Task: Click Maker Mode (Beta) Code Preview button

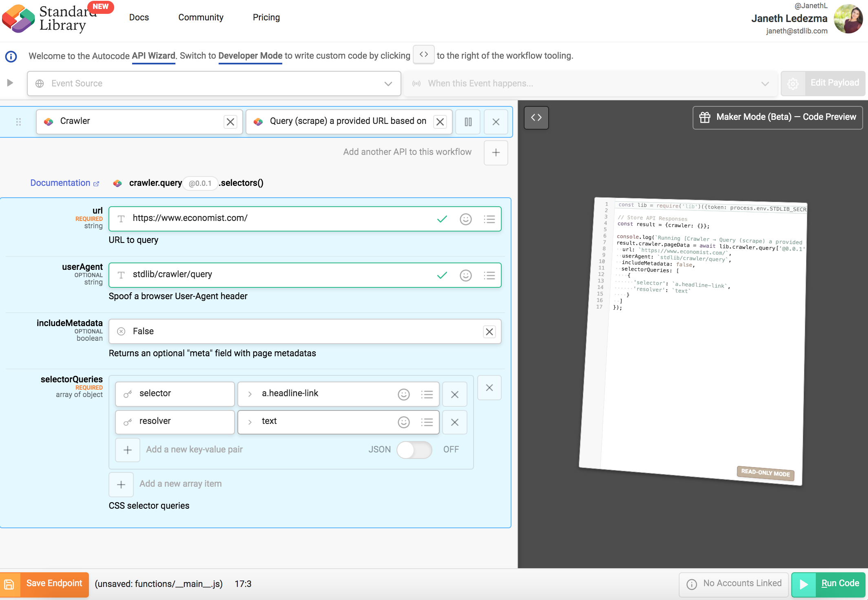Action: 777,117
